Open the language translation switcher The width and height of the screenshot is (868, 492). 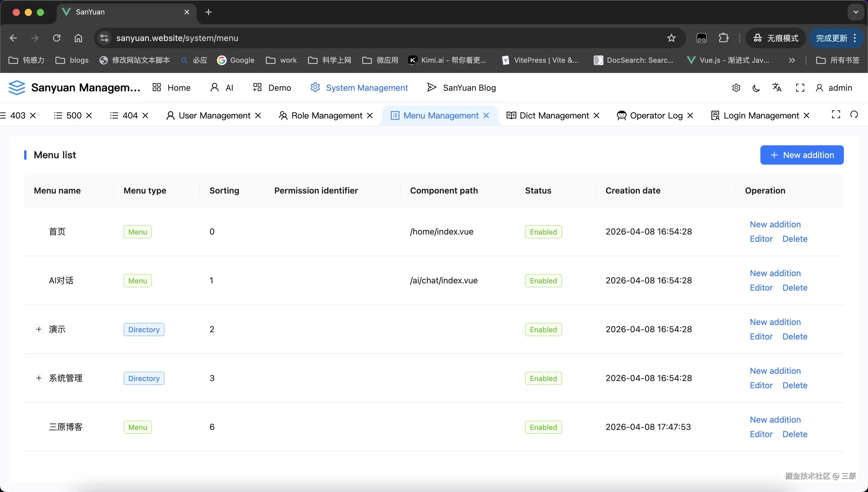click(777, 87)
